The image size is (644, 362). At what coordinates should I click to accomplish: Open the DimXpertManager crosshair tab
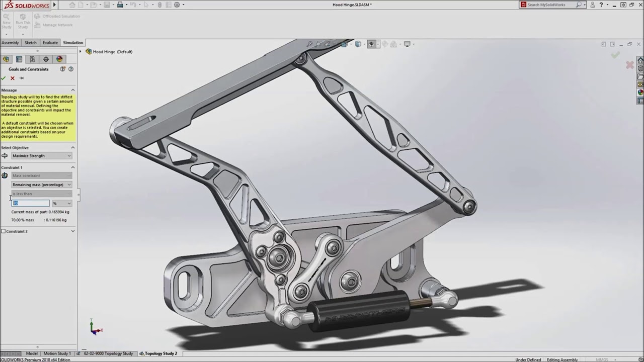pos(46,59)
